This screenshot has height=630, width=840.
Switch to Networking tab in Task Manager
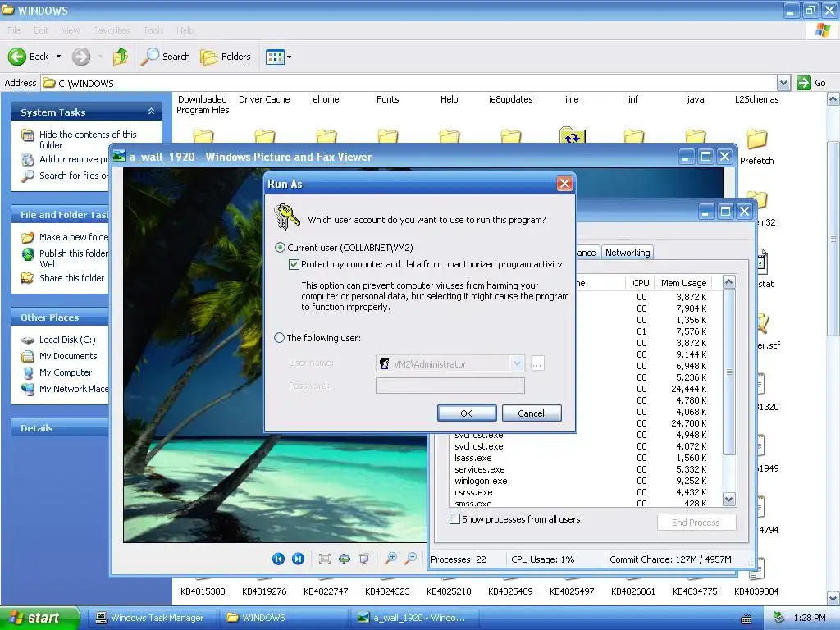point(628,253)
